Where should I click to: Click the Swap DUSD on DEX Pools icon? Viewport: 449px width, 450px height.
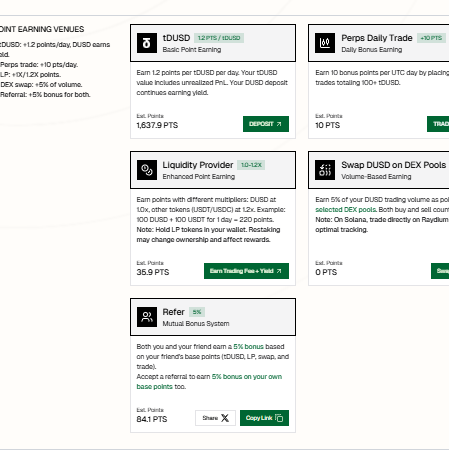tap(325, 170)
